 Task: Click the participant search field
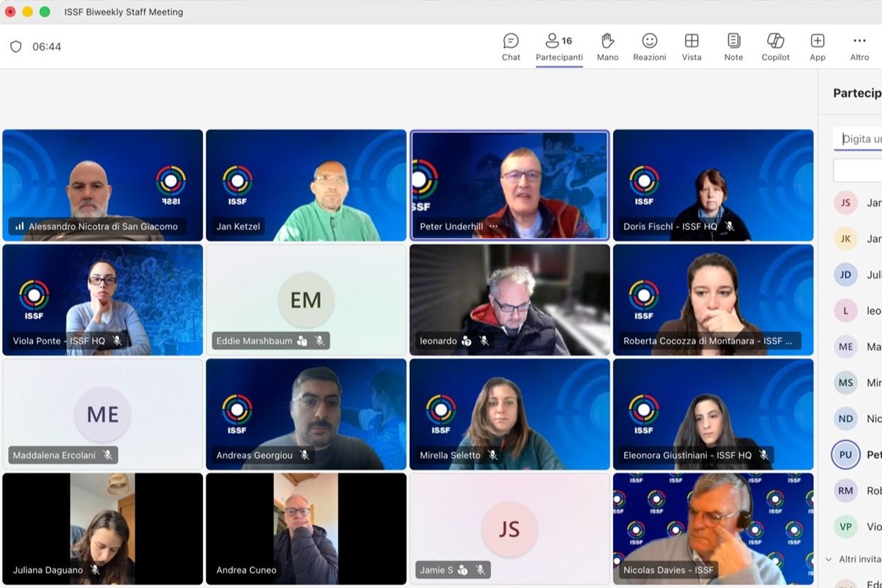tap(860, 139)
